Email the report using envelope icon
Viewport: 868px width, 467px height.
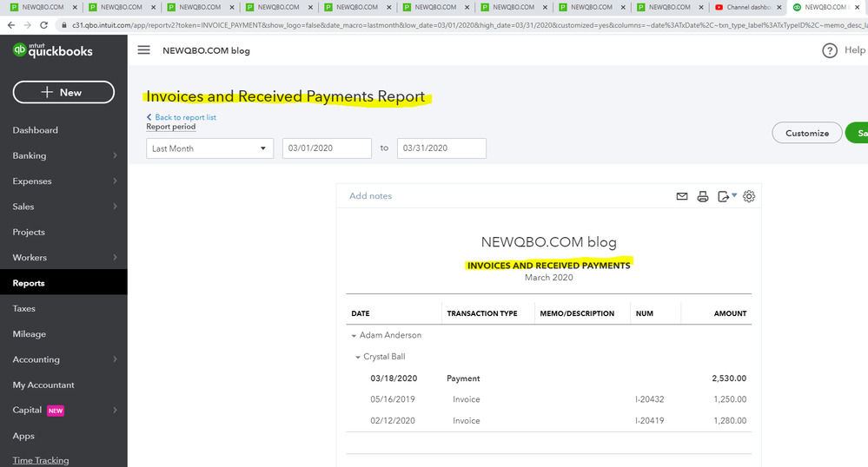(682, 196)
